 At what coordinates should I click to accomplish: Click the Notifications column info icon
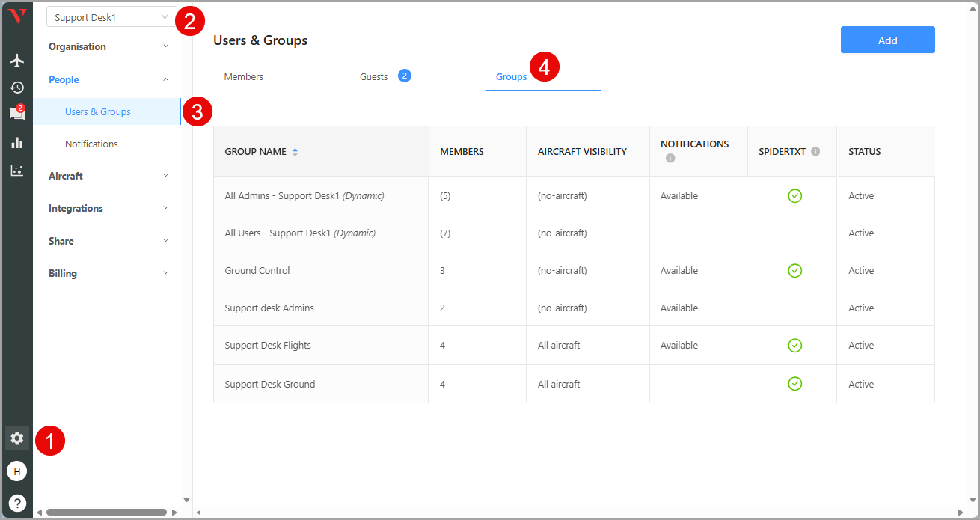670,158
